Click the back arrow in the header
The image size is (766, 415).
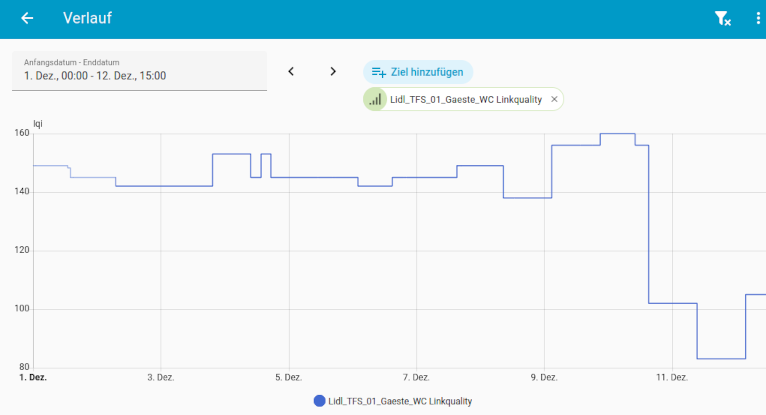click(27, 19)
